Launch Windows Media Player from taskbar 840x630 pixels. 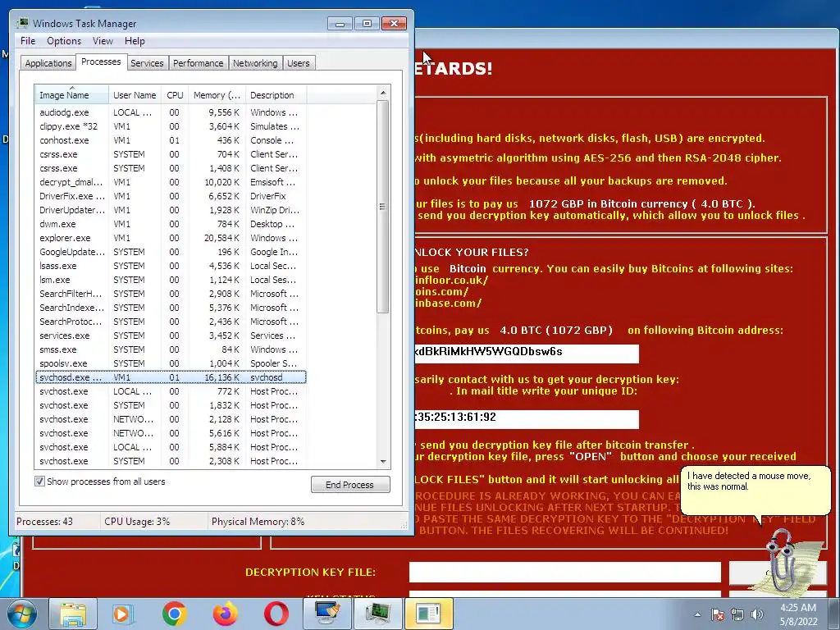click(122, 614)
